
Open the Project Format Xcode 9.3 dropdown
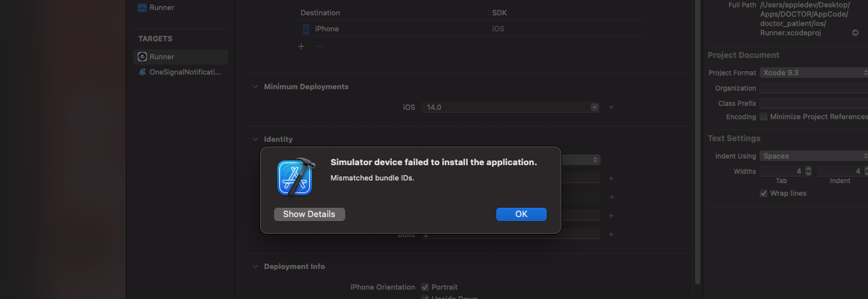click(x=814, y=73)
